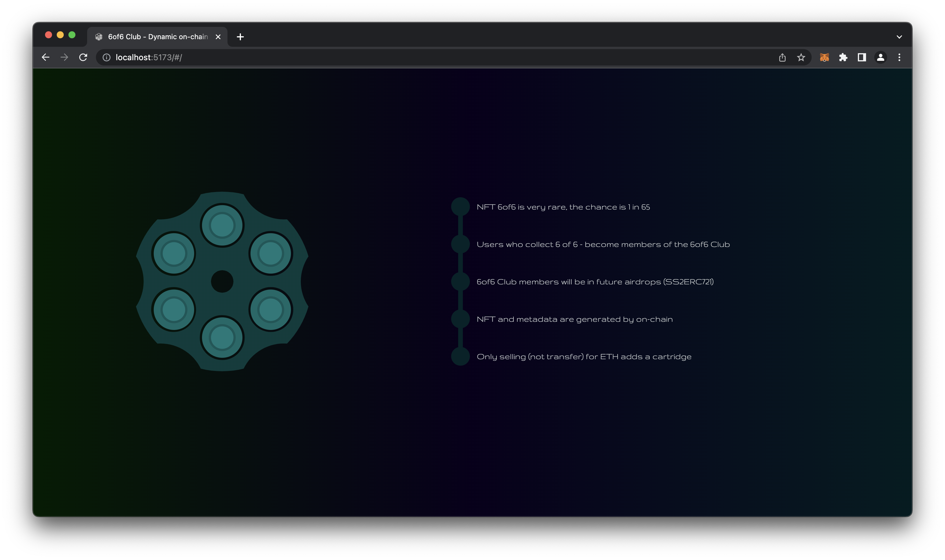Close the 6of6 Club tab

coord(218,37)
